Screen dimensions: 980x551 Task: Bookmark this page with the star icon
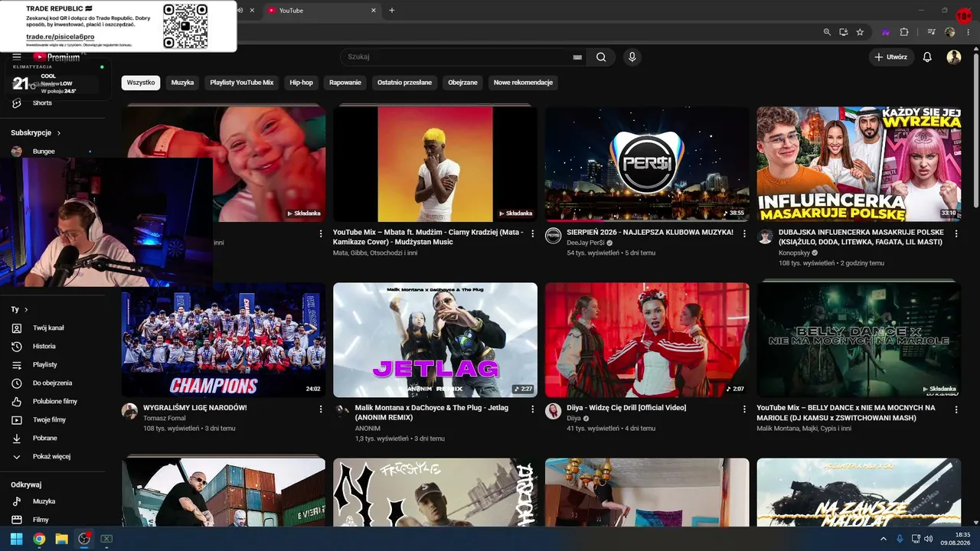[x=860, y=32]
